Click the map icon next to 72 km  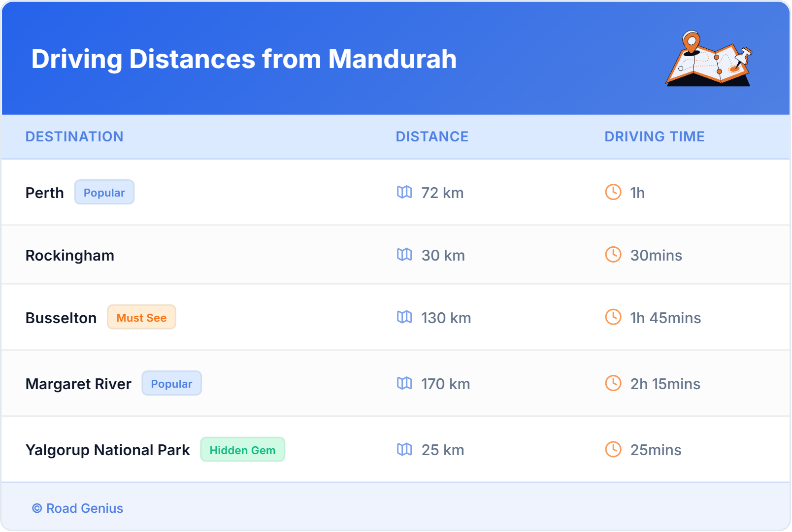[404, 193]
